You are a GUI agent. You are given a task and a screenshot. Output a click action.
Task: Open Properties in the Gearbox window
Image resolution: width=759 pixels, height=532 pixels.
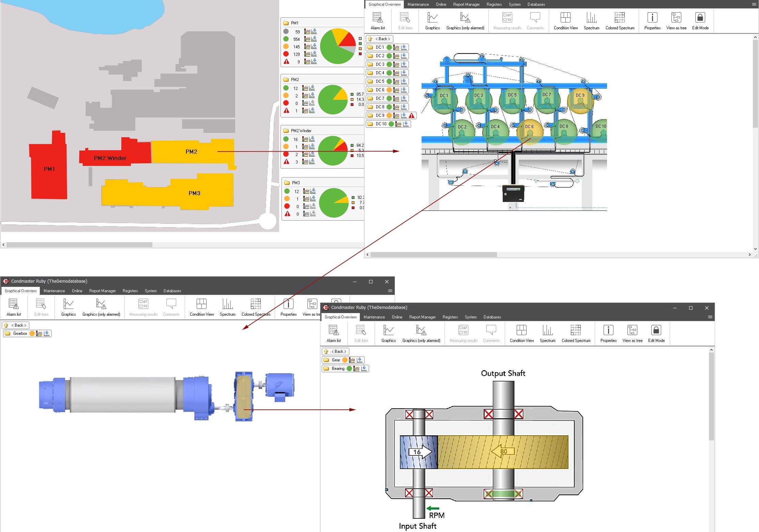(288, 307)
